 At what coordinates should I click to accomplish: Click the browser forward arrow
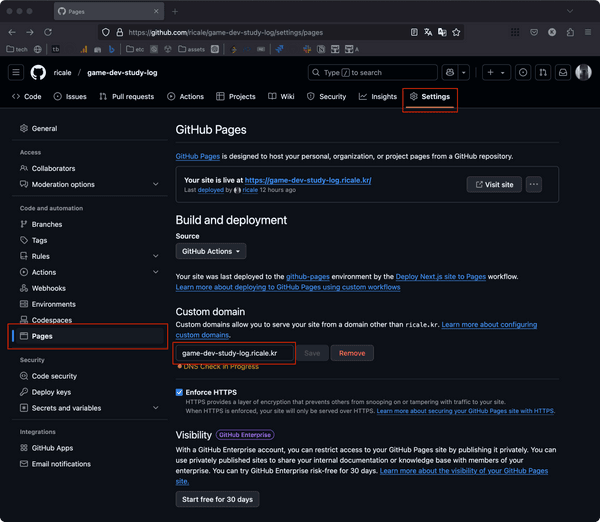pos(30,32)
